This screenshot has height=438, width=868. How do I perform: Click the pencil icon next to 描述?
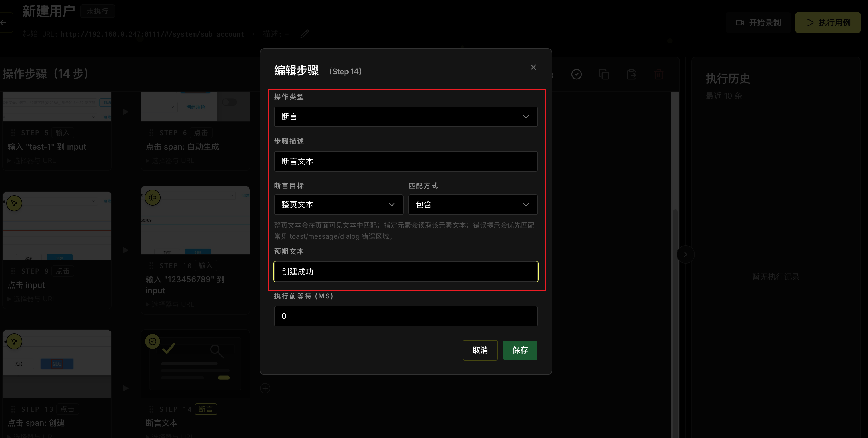tap(304, 34)
